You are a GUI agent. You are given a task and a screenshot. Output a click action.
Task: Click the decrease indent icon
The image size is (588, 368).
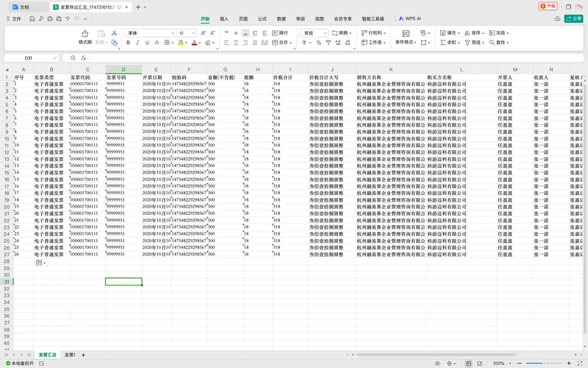(255, 33)
